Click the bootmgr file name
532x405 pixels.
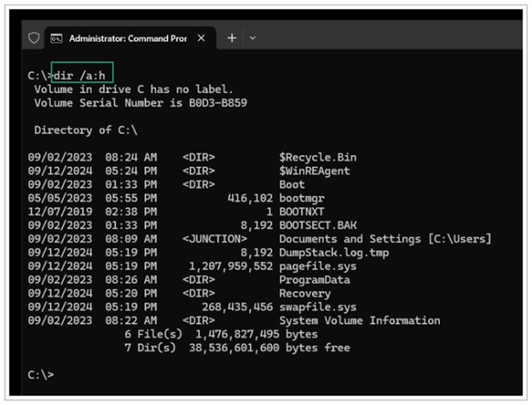point(300,198)
